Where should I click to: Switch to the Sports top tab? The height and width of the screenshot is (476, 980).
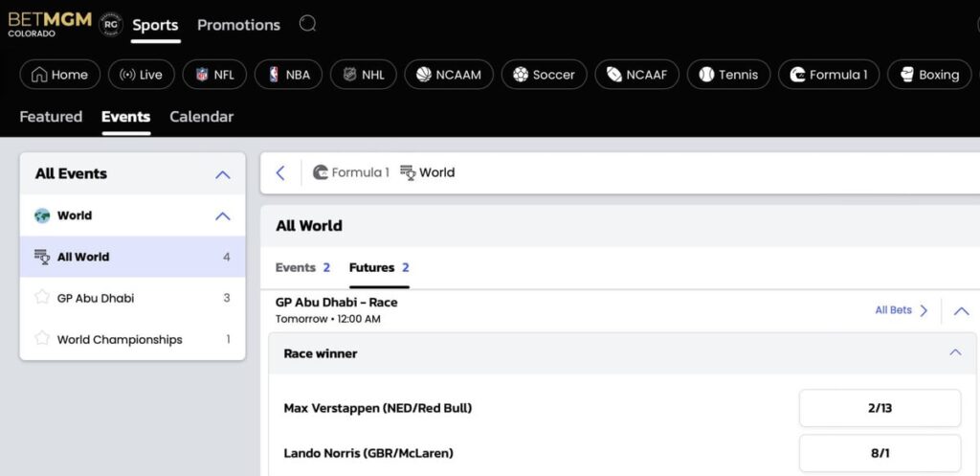[156, 25]
